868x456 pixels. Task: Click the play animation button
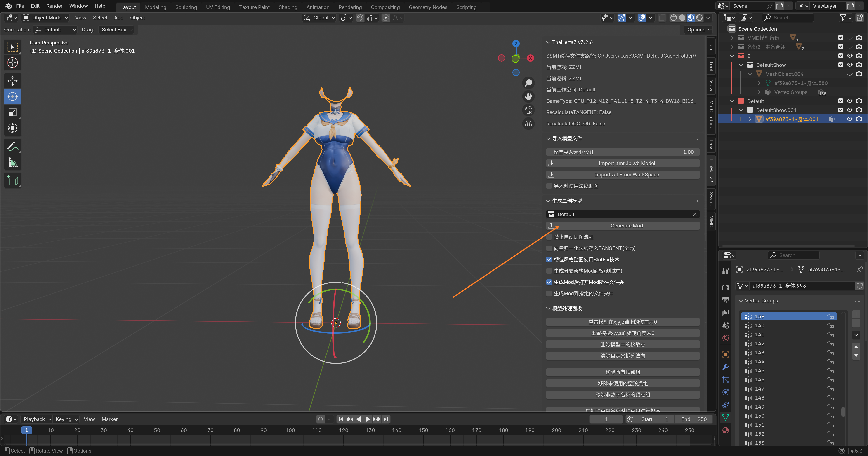368,419
